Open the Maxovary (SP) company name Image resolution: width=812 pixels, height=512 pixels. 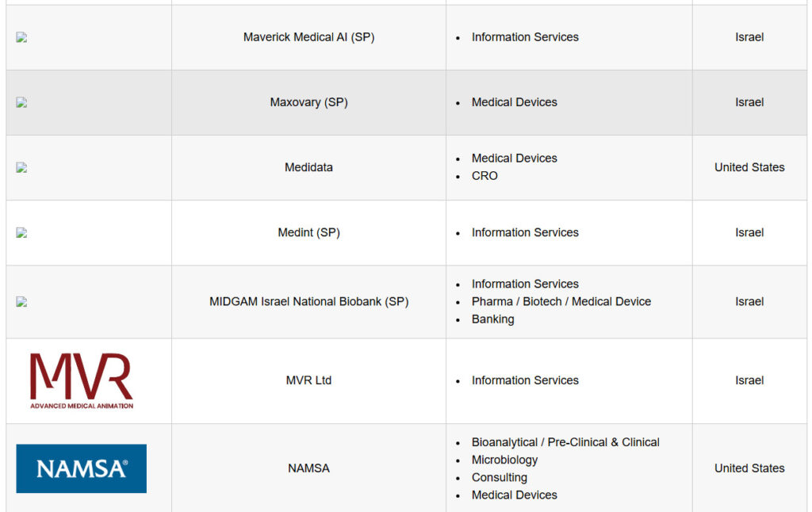[308, 102]
